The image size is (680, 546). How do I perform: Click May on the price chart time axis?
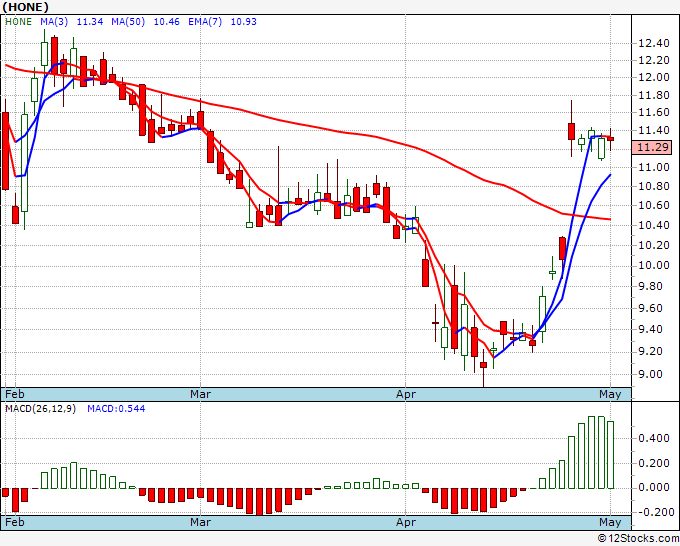coord(610,394)
